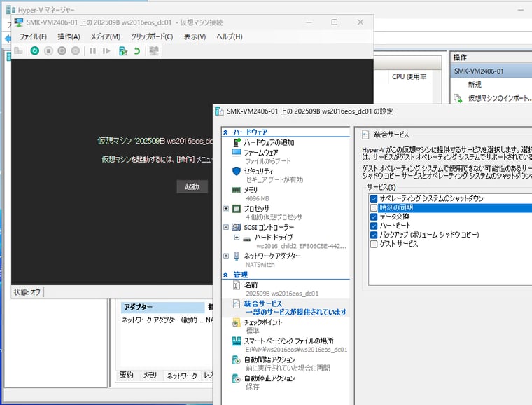
Task: Select ネットワーク アダプター (動的 ... row in details
Action: point(167,320)
